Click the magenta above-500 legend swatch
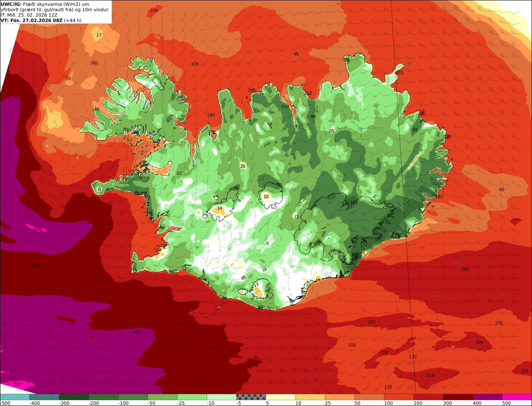The height and width of the screenshot is (406, 532). click(x=517, y=397)
